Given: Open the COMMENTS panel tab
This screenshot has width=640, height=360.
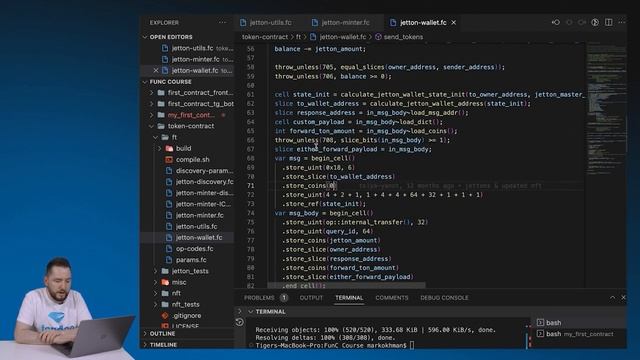Looking at the screenshot, I should tap(392, 298).
